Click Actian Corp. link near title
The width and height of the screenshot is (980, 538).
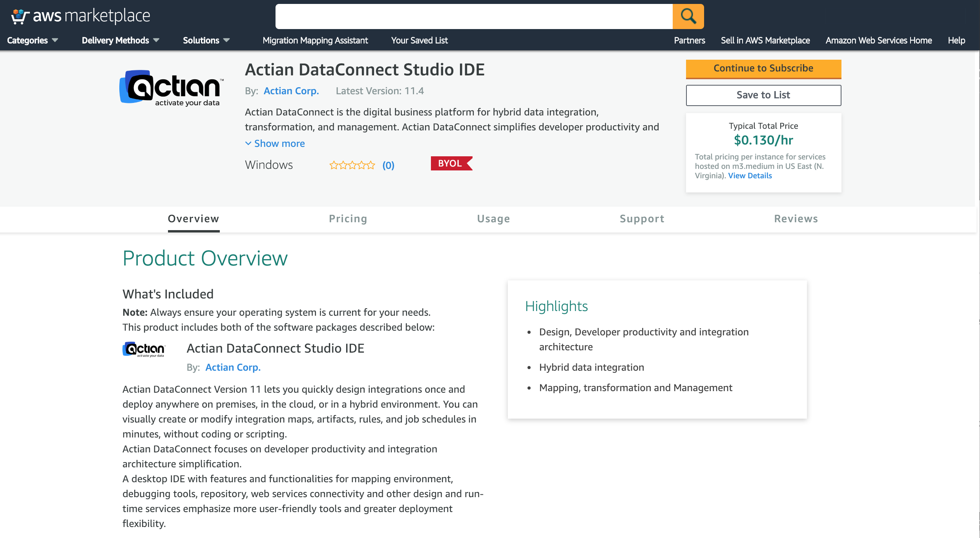point(291,91)
